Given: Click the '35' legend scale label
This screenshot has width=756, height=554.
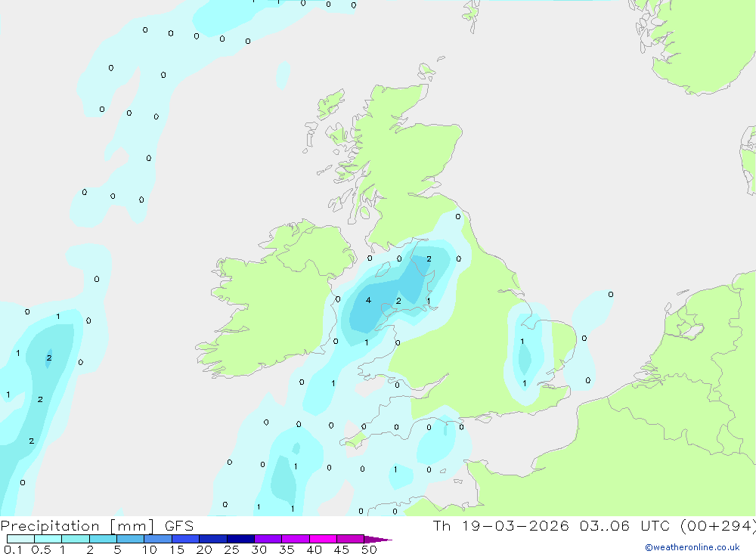Looking at the screenshot, I should click(287, 549).
